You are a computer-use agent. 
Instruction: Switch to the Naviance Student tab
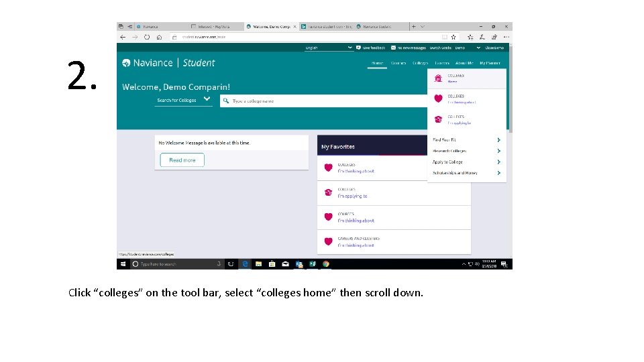click(x=381, y=26)
